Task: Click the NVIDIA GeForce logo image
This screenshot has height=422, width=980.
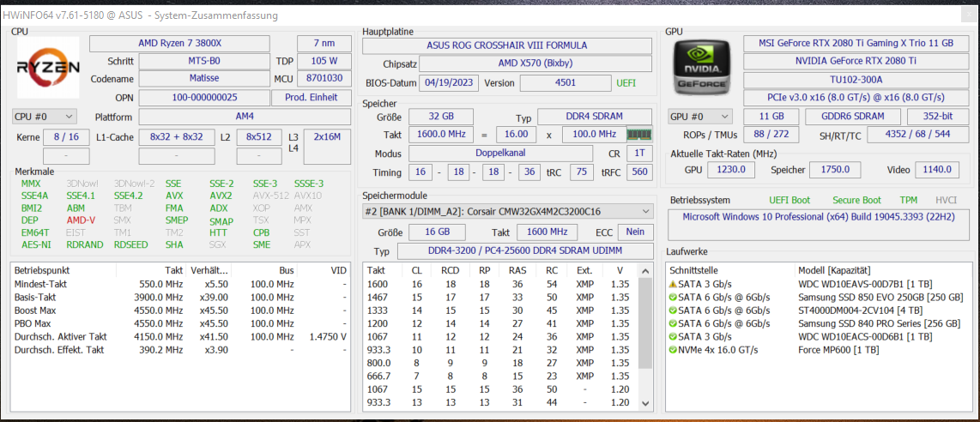Action: tap(700, 67)
